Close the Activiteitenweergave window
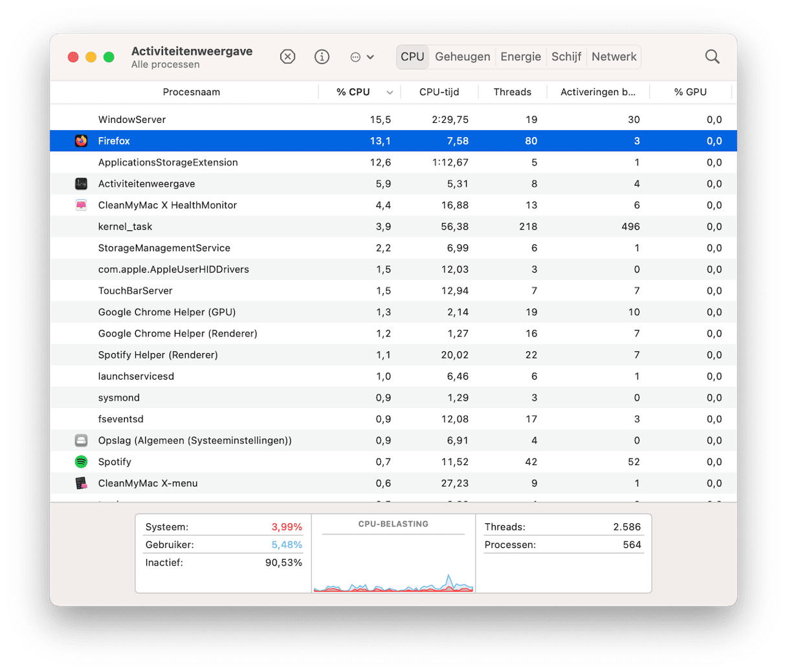Image resolution: width=787 pixels, height=672 pixels. coord(73,57)
